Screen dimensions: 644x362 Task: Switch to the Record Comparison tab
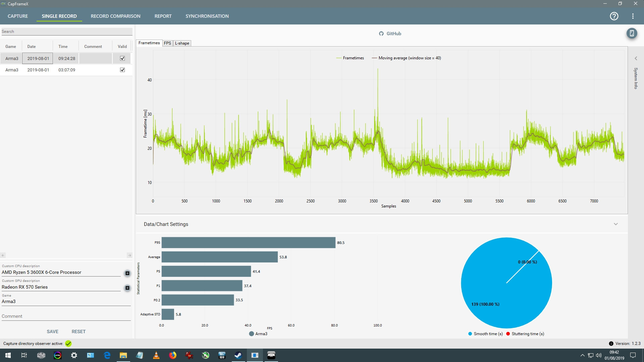click(115, 16)
